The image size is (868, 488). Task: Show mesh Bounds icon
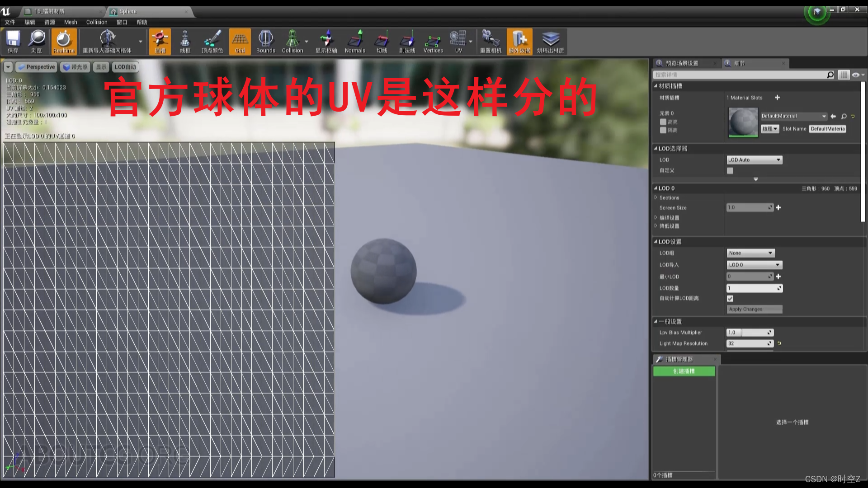click(265, 42)
